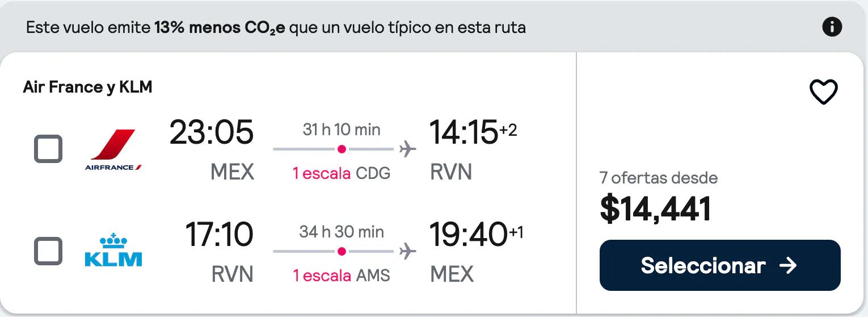Click the '1 escala CDG' link
The height and width of the screenshot is (317, 868).
(342, 173)
